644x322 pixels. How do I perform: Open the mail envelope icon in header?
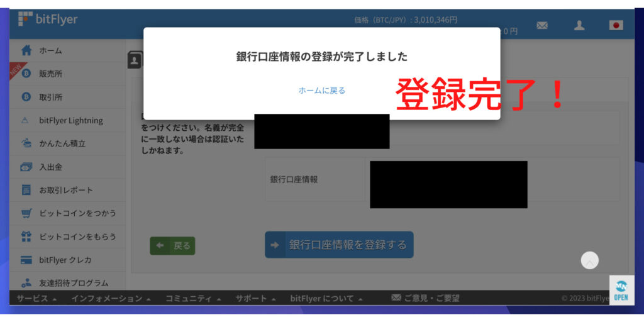(542, 25)
